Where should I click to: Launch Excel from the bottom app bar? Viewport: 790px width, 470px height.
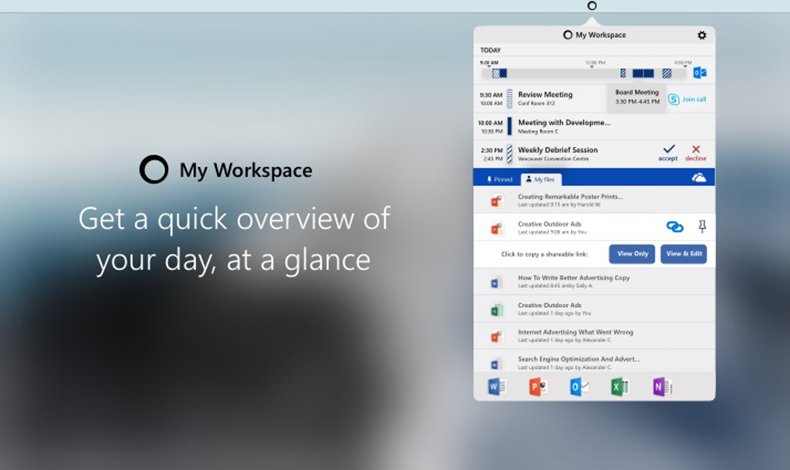point(619,387)
